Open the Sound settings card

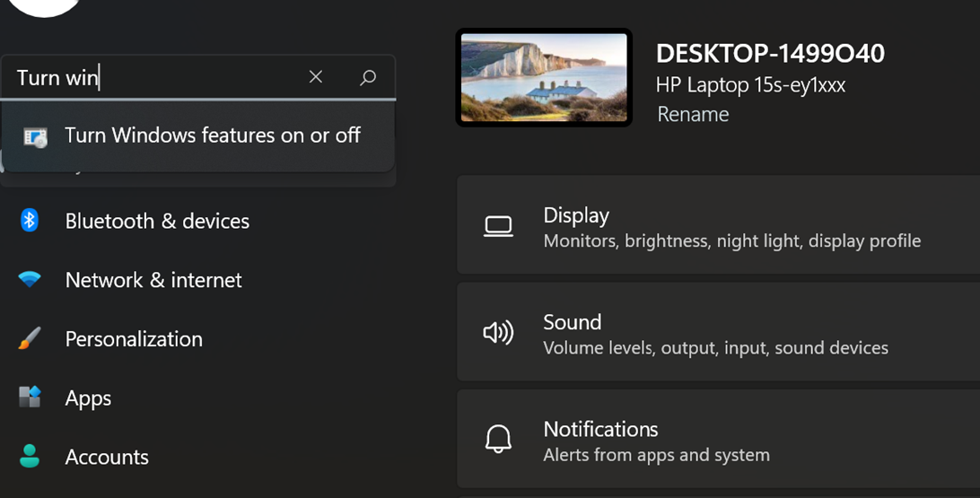(x=719, y=332)
